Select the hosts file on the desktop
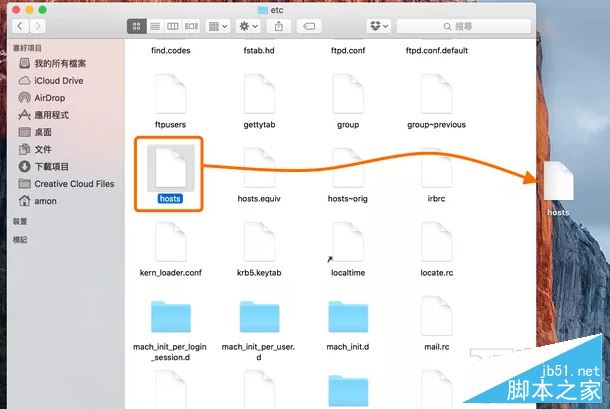Image resolution: width=610 pixels, height=409 pixels. point(558,181)
